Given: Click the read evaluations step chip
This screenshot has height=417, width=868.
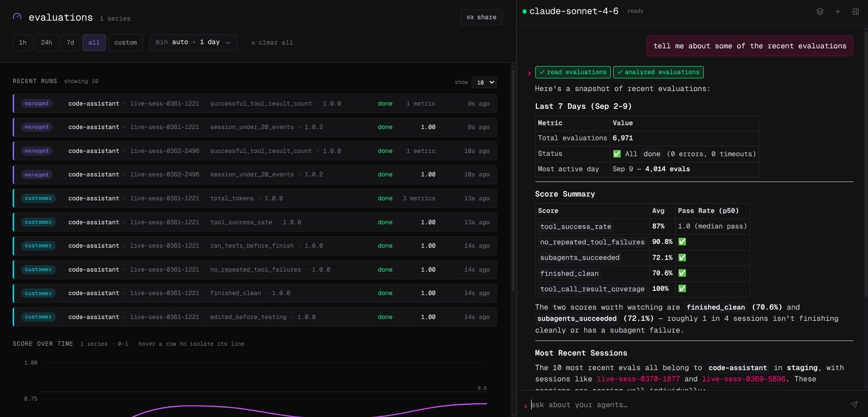Looking at the screenshot, I should [573, 72].
